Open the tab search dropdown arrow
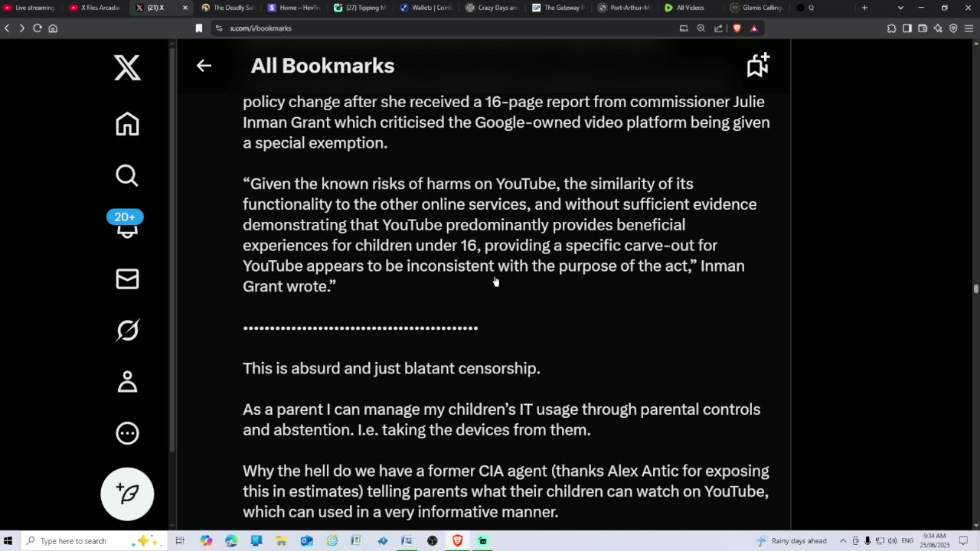The width and height of the screenshot is (980, 551). [x=900, y=8]
